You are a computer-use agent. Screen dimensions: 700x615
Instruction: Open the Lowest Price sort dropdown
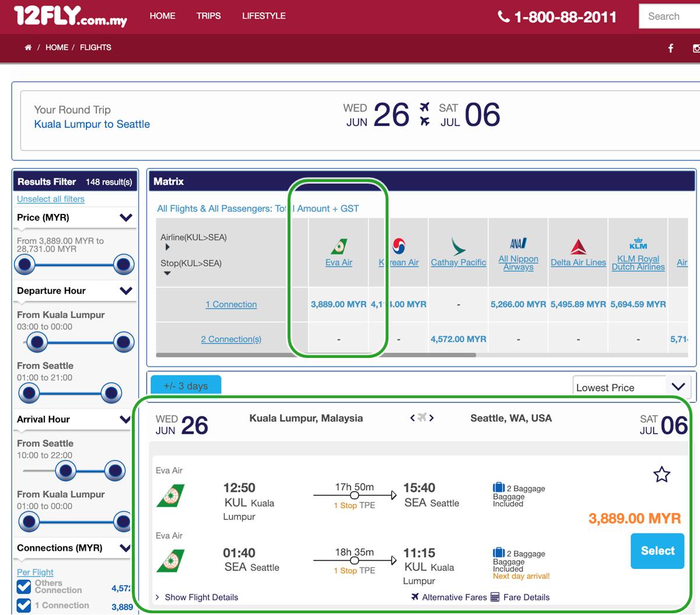[632, 387]
